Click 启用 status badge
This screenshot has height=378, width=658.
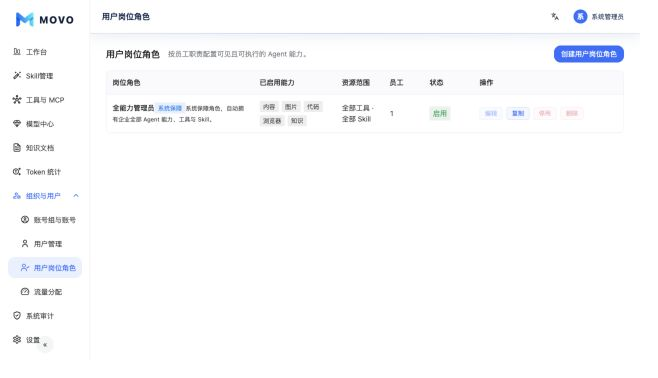440,113
